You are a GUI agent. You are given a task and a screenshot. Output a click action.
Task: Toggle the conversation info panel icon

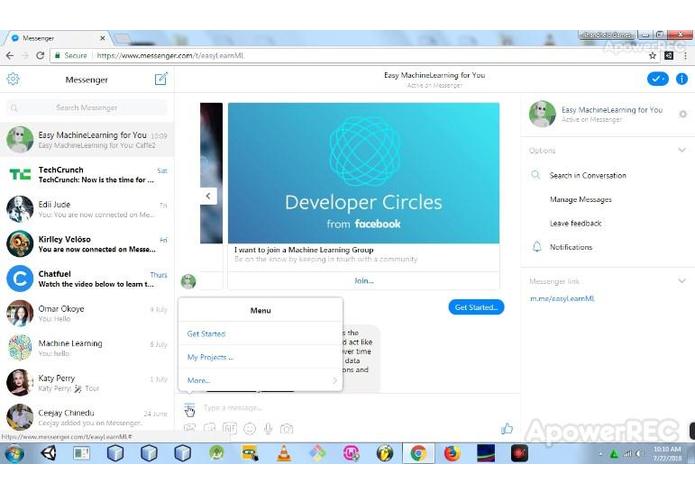[682, 79]
